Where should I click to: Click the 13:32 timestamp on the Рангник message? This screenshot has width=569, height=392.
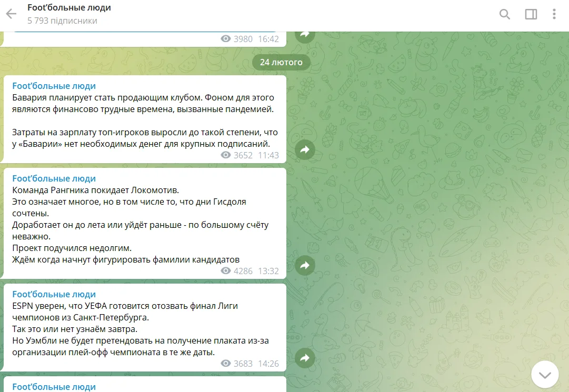(268, 271)
